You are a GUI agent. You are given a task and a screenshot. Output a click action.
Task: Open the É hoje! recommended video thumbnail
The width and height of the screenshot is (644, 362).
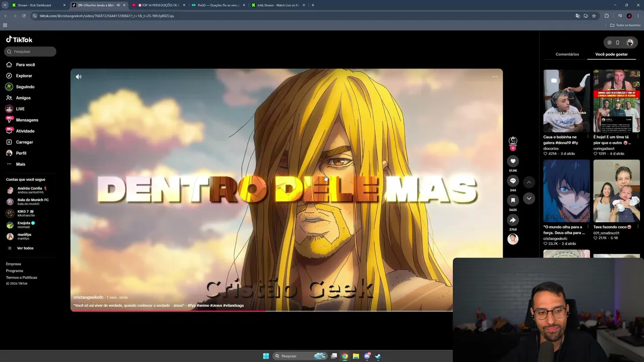tap(616, 101)
